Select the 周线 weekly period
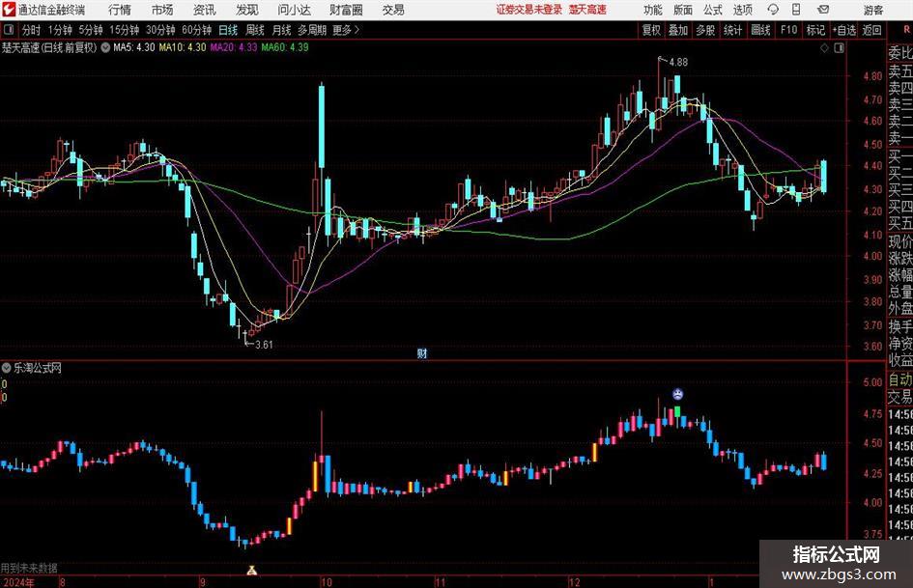Image resolution: width=913 pixels, height=588 pixels. pos(255,30)
